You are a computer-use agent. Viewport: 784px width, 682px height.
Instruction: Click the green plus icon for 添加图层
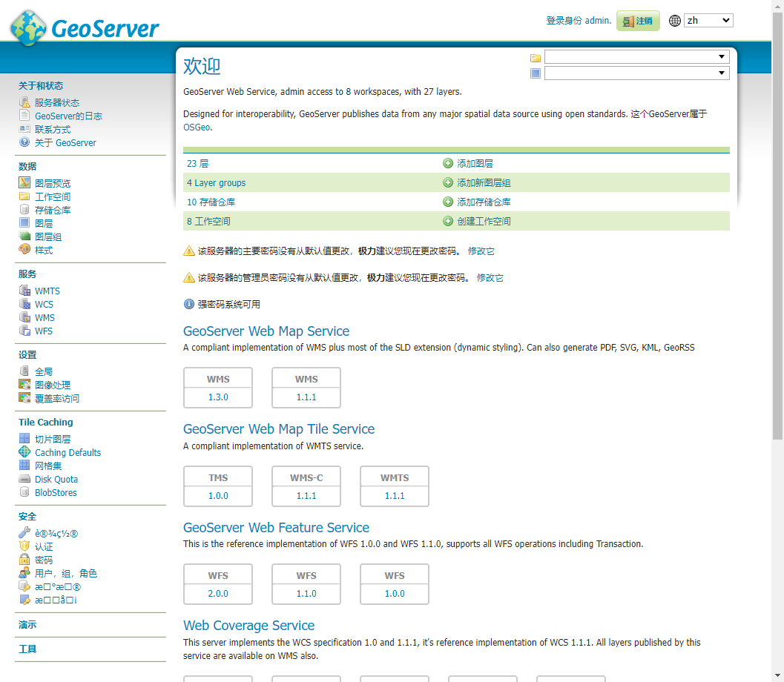pos(447,163)
